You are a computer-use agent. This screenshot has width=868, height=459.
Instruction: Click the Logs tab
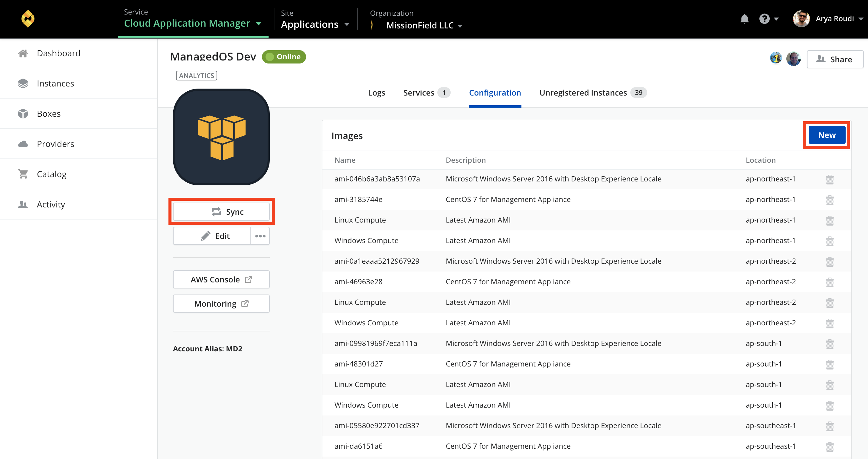375,93
